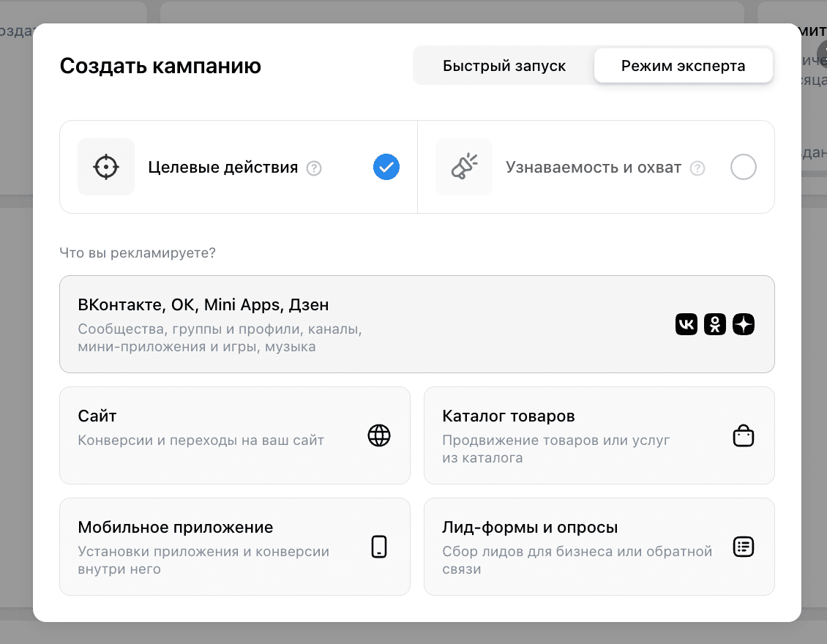Click the phone icon for Мобильное приложение
The height and width of the screenshot is (644, 827).
[378, 547]
